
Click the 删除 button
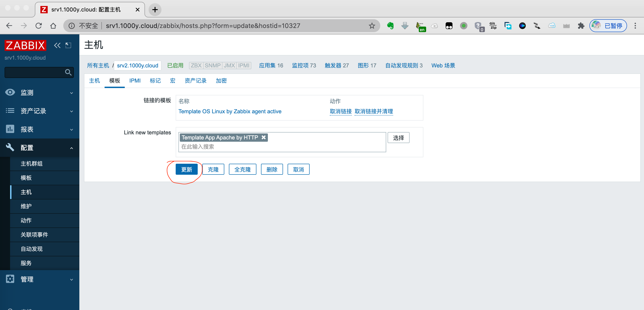point(272,169)
